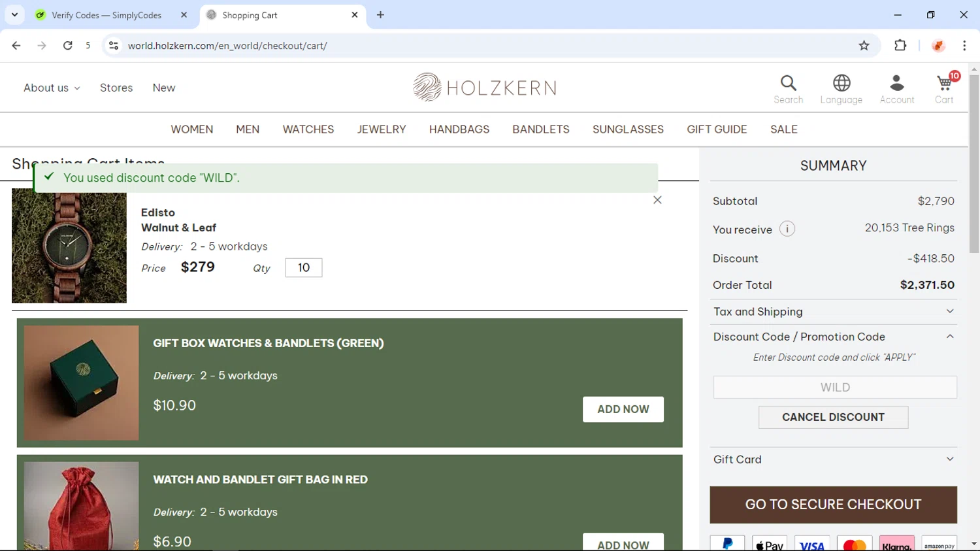Open browser extensions puzzle icon
The width and height of the screenshot is (980, 551).
(x=900, y=46)
